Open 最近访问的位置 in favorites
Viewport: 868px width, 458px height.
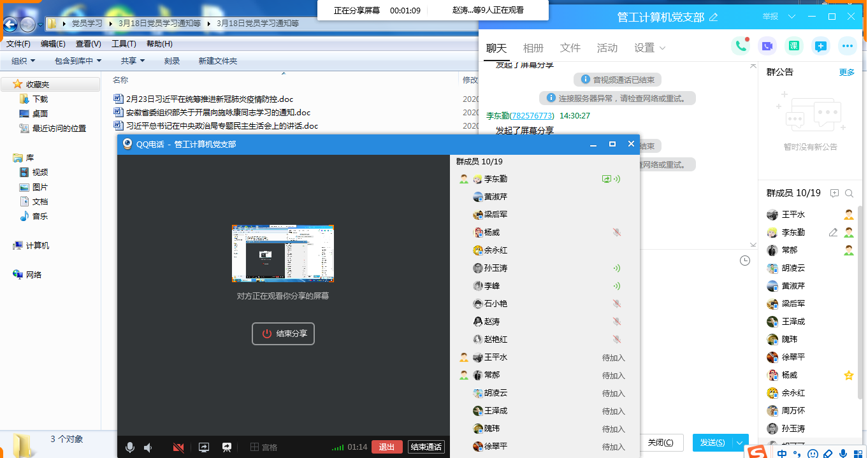(x=59, y=129)
